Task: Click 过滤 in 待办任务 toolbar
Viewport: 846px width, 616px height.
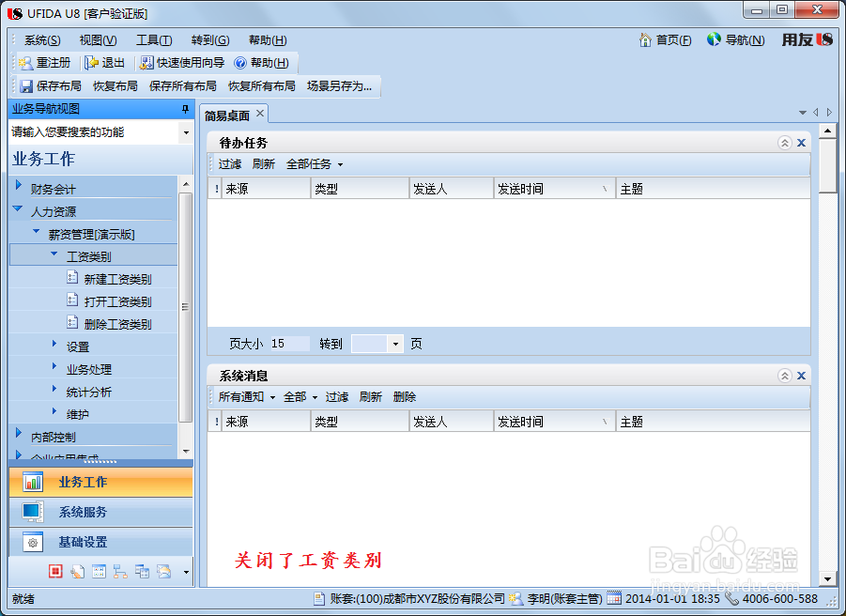Action: pos(230,164)
